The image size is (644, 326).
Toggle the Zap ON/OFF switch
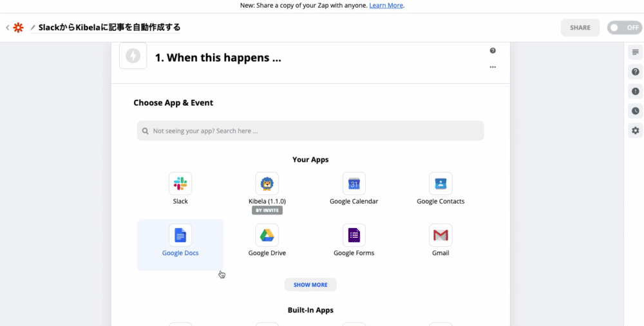click(x=624, y=28)
